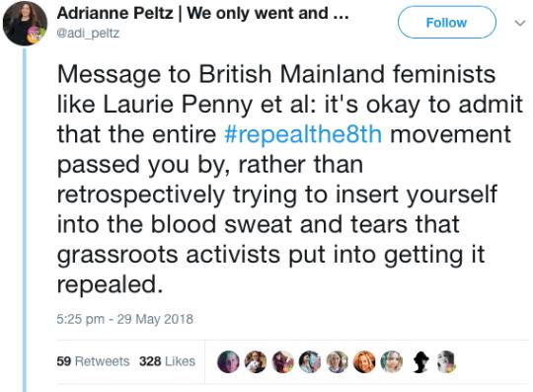Open the fourth liker avatar with dark hair
This screenshot has height=392, width=533.
310,361
